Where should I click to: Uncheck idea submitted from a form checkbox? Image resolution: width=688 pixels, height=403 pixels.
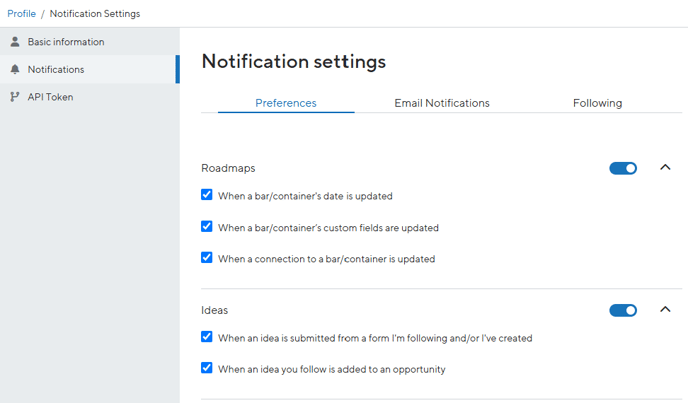(x=207, y=337)
